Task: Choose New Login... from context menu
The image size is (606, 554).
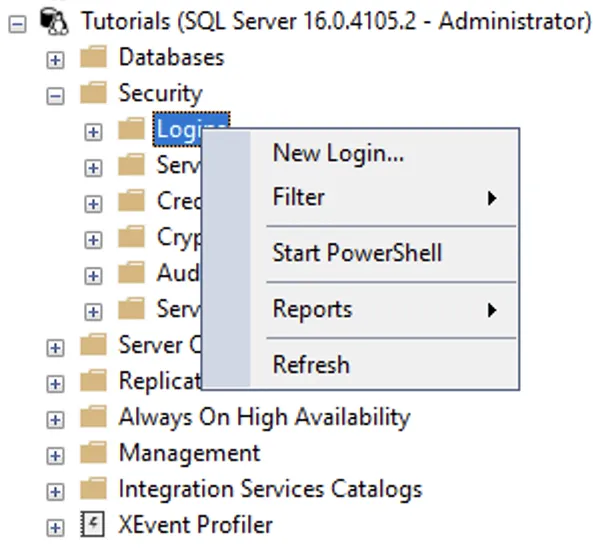Action: click(338, 154)
